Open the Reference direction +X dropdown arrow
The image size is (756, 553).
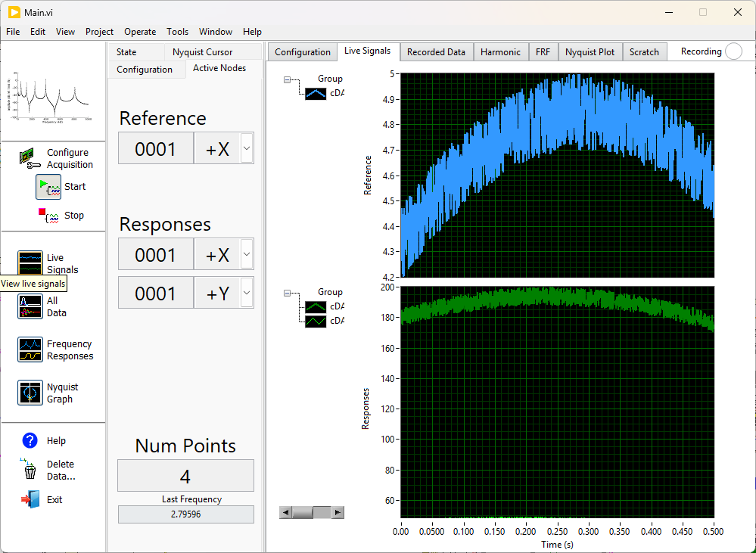(x=247, y=148)
